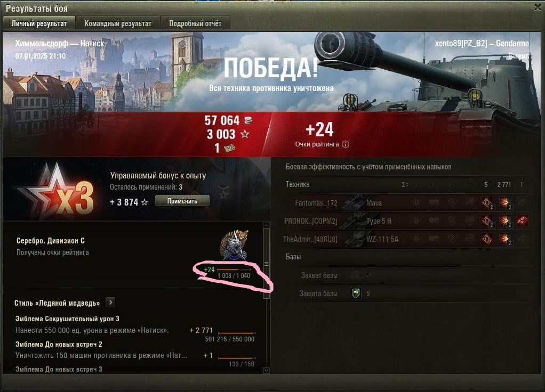
Task: Click the credits coin icon beside 57 064
Action: pyautogui.click(x=248, y=120)
